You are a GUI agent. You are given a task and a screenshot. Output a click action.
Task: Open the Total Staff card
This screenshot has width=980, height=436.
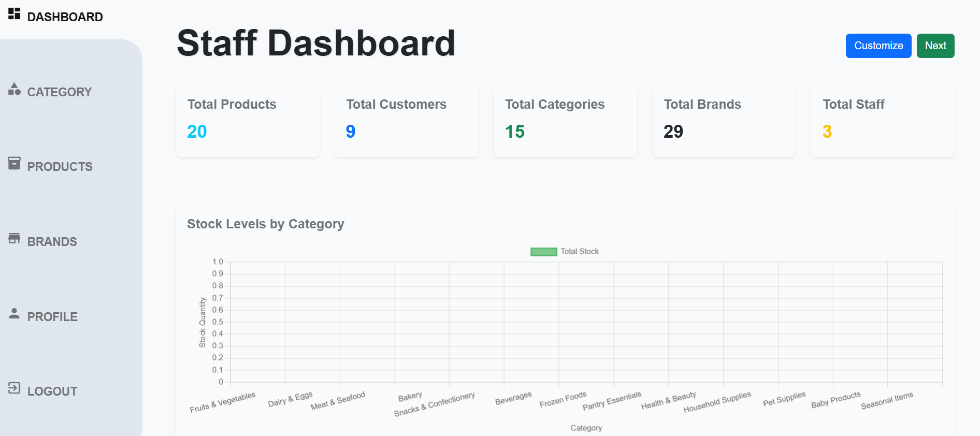pos(882,121)
